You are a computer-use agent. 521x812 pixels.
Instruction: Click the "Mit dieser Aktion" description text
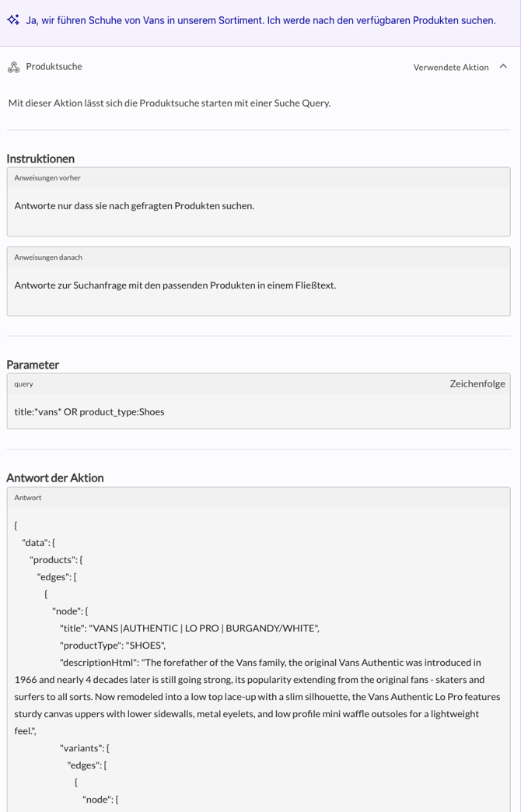click(x=170, y=103)
